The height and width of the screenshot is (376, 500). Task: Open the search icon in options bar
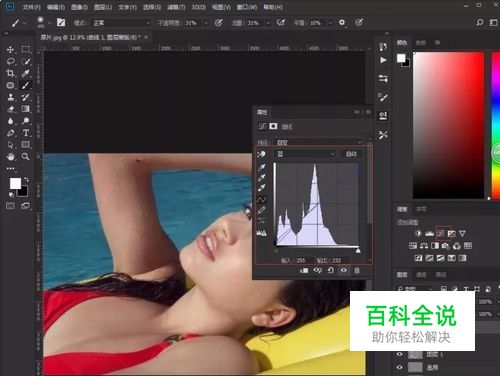[480, 22]
